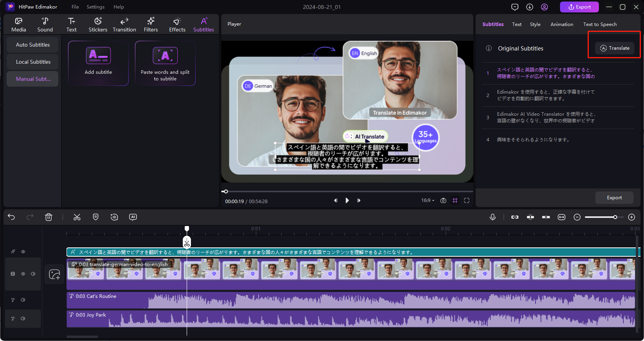Take a snapshot of the player frame
The height and width of the screenshot is (341, 644).
[443, 200]
